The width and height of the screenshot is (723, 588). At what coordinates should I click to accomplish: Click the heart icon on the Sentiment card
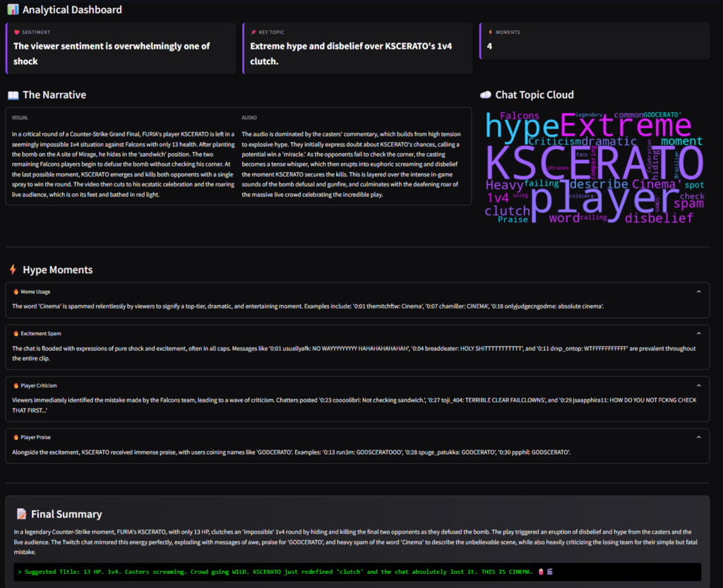(x=17, y=32)
